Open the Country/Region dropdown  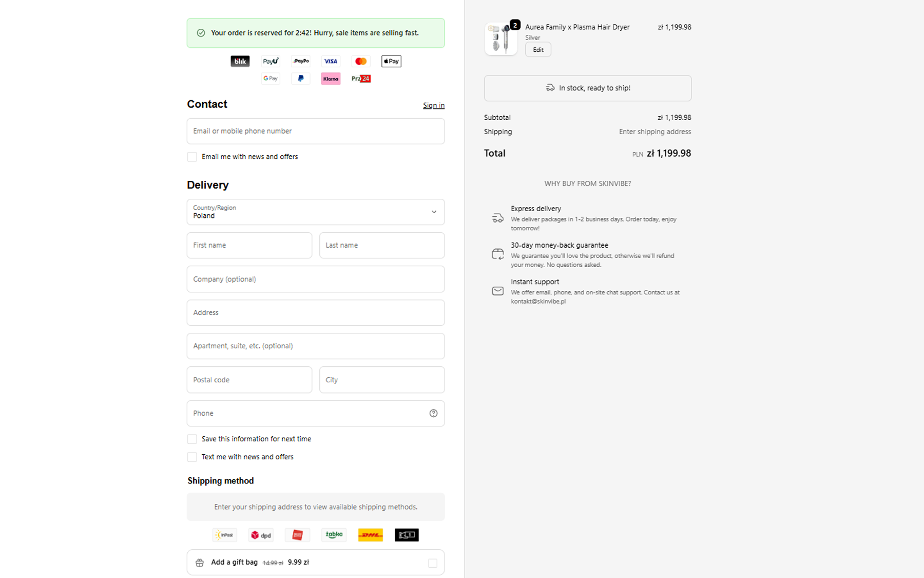[434, 212]
